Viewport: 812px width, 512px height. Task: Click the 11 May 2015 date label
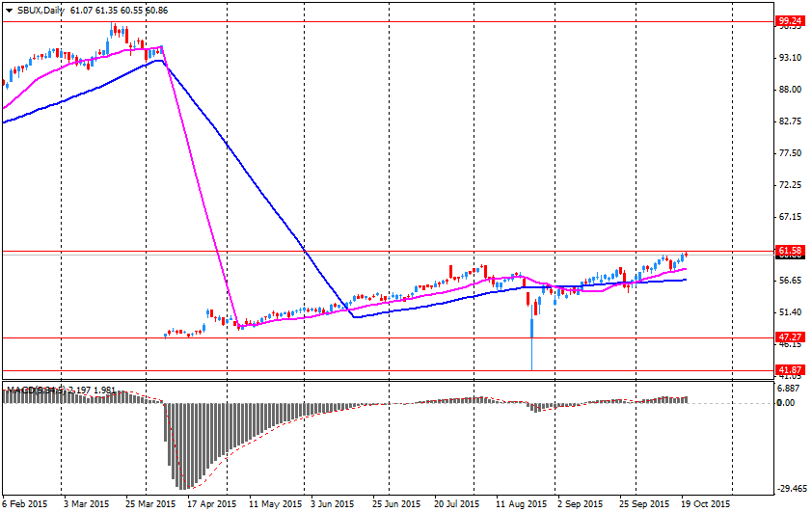(x=276, y=503)
